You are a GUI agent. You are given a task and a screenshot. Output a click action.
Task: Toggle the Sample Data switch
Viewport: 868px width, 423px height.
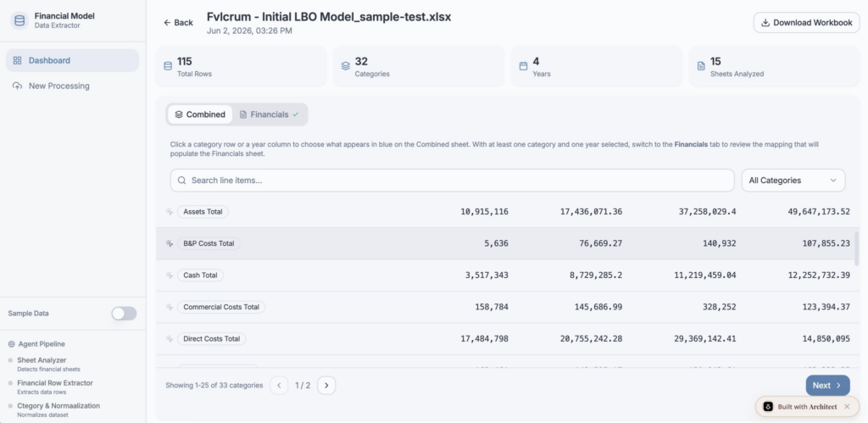124,314
